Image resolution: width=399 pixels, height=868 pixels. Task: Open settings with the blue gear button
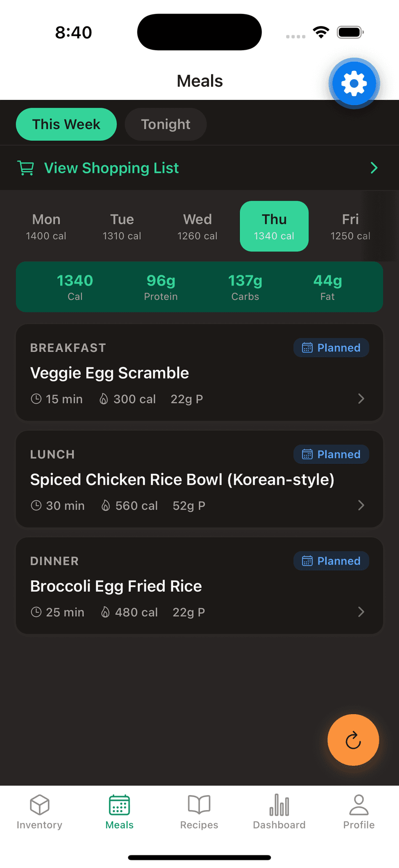(354, 83)
